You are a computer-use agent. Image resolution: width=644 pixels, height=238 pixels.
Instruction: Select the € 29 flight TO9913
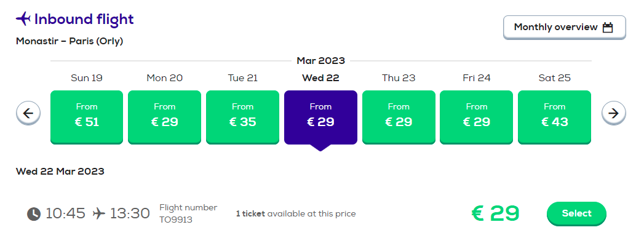coord(576,213)
